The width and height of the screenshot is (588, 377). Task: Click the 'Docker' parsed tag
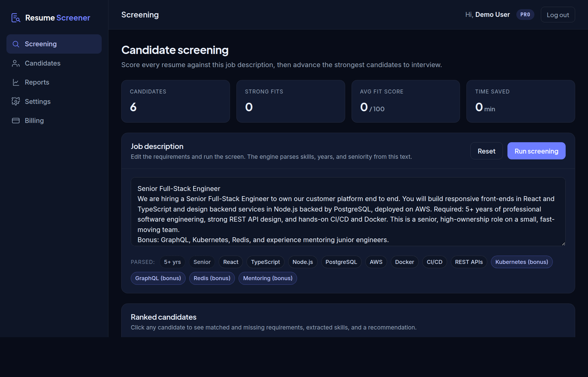(x=404, y=262)
